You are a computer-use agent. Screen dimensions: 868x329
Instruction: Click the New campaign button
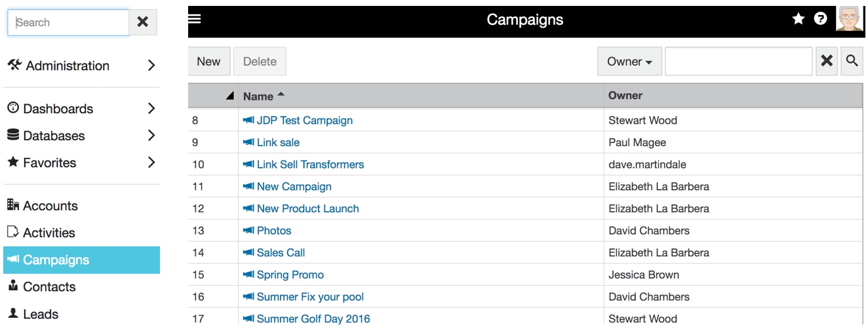point(208,61)
